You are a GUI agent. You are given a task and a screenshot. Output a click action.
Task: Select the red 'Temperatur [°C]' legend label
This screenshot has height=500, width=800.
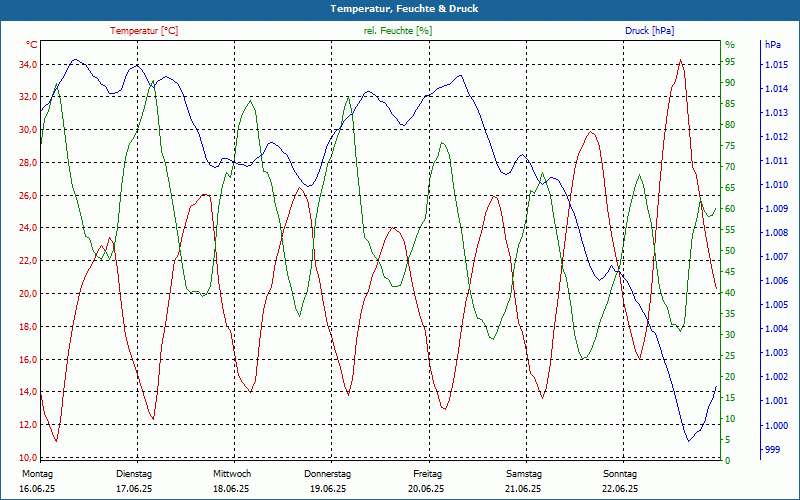[x=144, y=31]
